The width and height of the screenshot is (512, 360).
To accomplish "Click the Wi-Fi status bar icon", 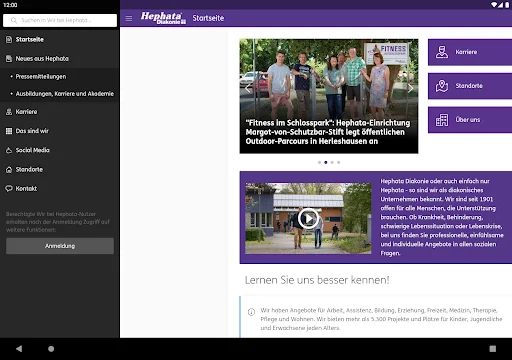I will pos(494,5).
